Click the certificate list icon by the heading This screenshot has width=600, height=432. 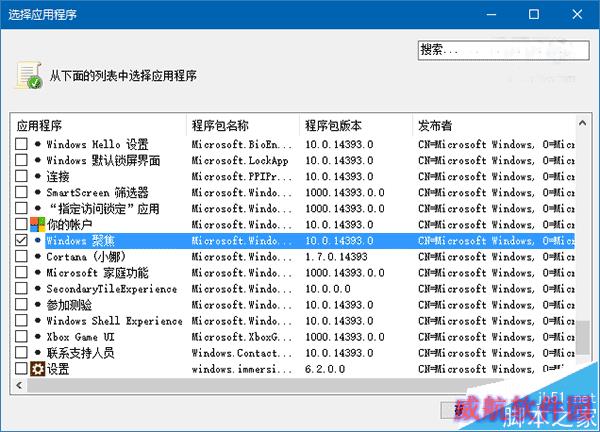29,75
